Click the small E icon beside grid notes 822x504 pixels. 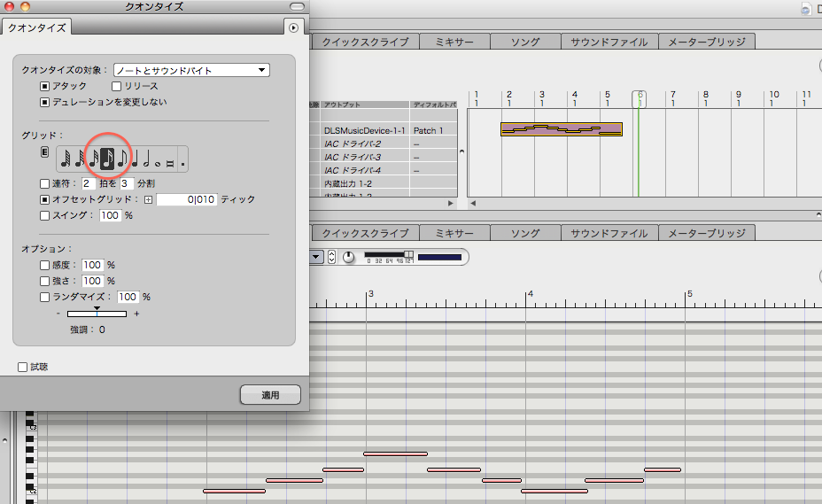pos(44,152)
